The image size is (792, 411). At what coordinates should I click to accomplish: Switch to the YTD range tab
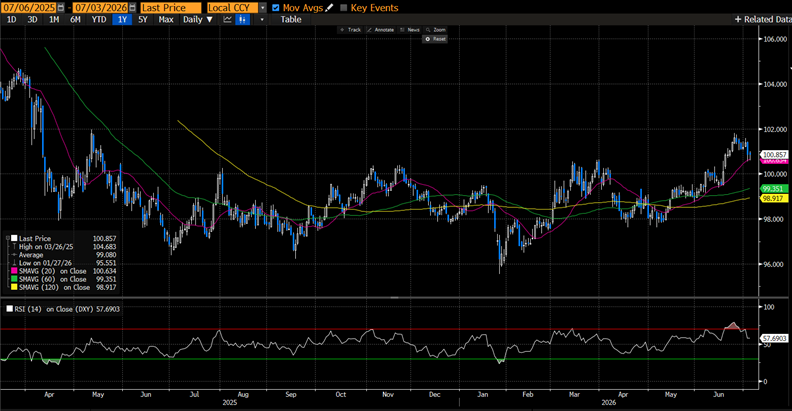98,19
